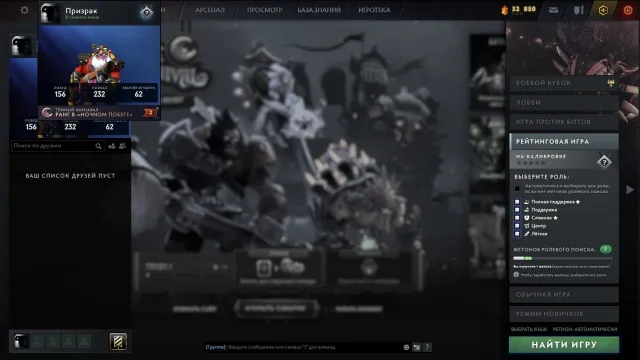640x360 pixels.
Task: Click the chat help question icon
Action: click(x=427, y=347)
